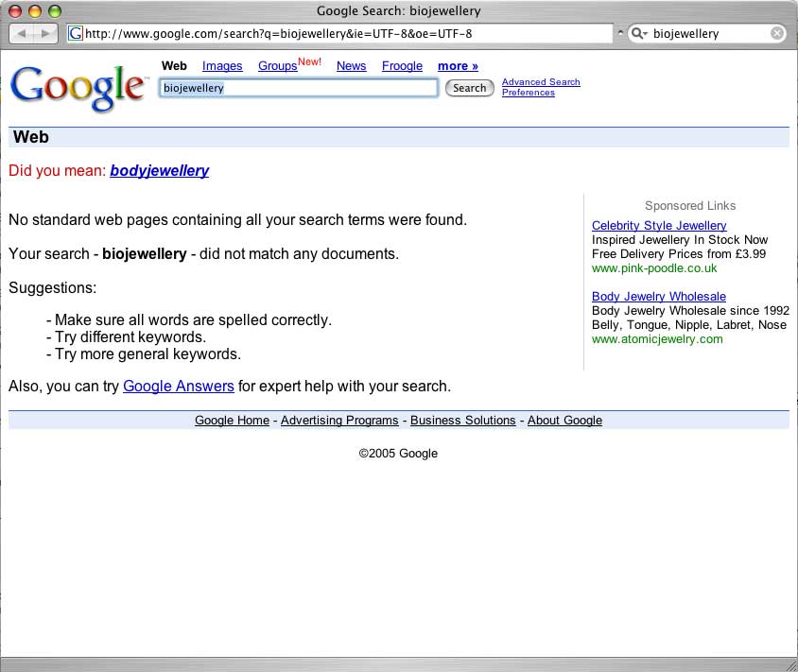
Task: Select the Web search tab
Action: point(174,65)
